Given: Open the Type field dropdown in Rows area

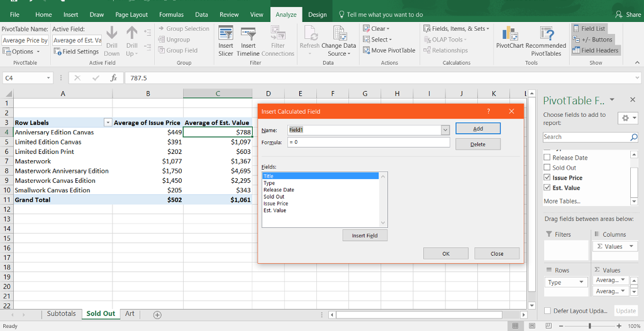Looking at the screenshot, I should (580, 283).
